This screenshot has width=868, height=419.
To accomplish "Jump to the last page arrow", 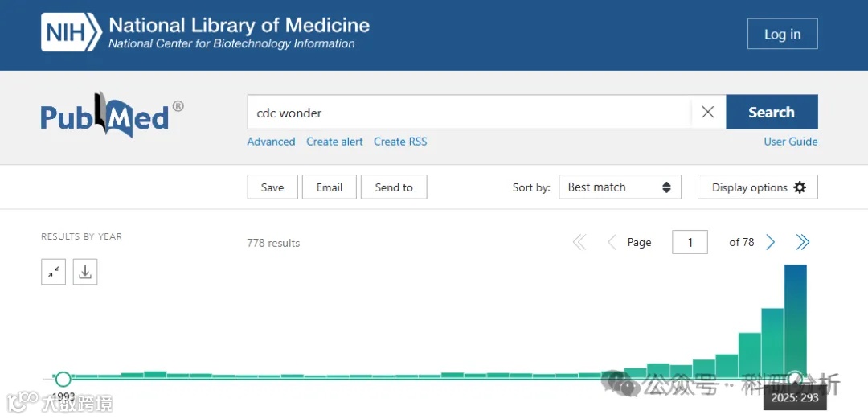I will (x=802, y=242).
